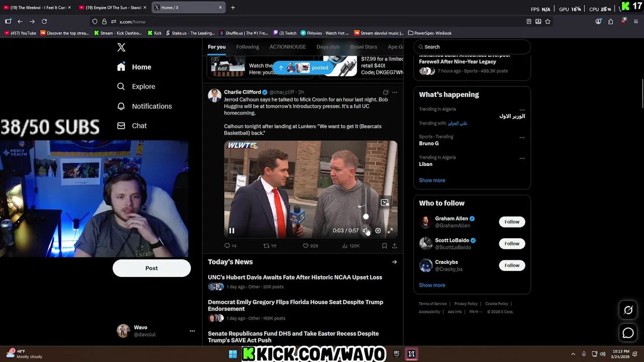
Task: Open Today's News arrow
Action: [x=394, y=262]
